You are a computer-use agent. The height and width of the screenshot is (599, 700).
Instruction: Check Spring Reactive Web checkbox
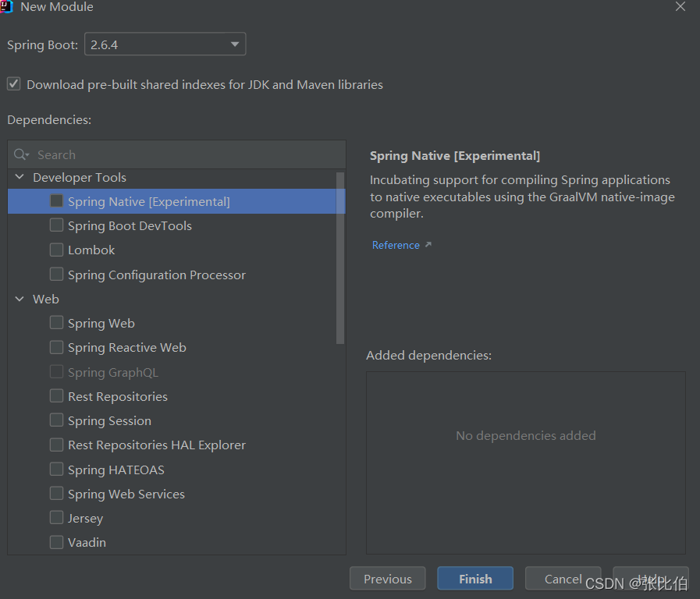click(57, 347)
